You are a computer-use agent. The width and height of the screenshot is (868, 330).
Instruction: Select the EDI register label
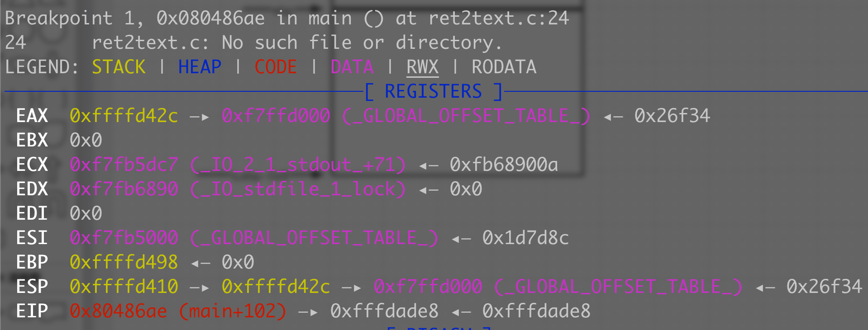(32, 213)
